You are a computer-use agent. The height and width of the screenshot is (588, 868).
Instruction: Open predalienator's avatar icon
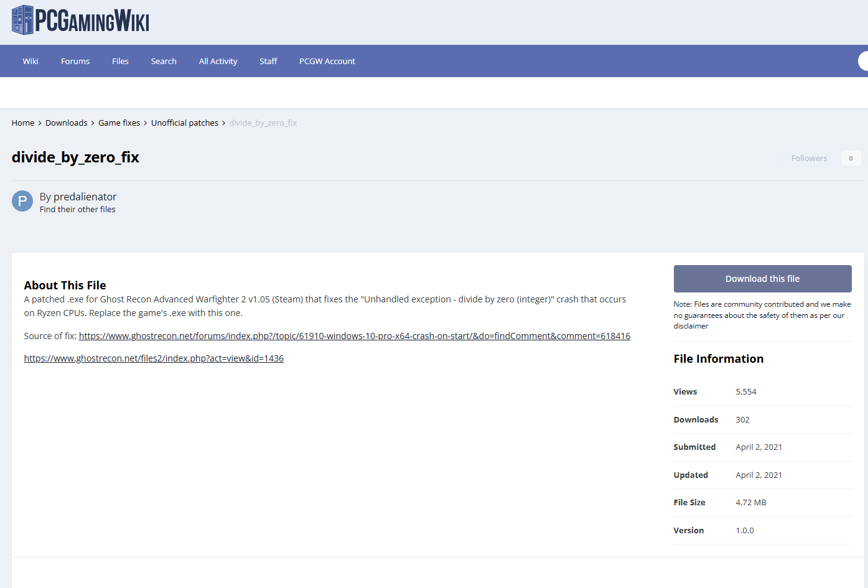click(22, 201)
